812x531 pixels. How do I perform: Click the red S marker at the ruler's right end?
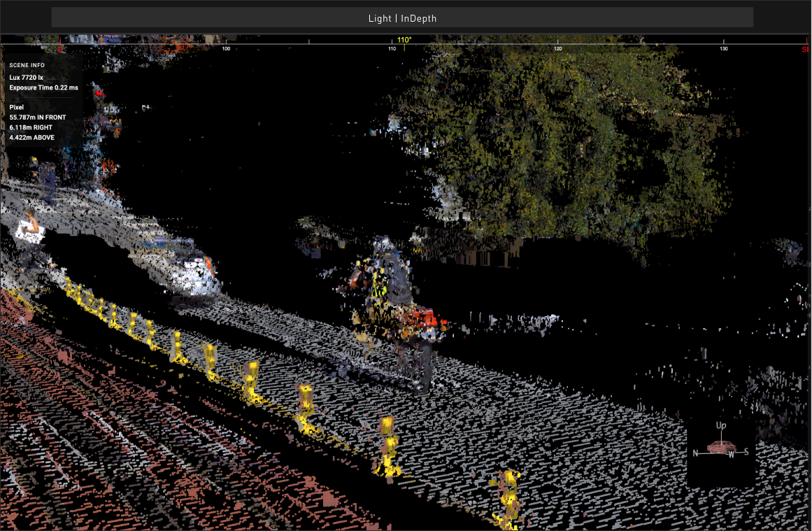pyautogui.click(x=806, y=49)
